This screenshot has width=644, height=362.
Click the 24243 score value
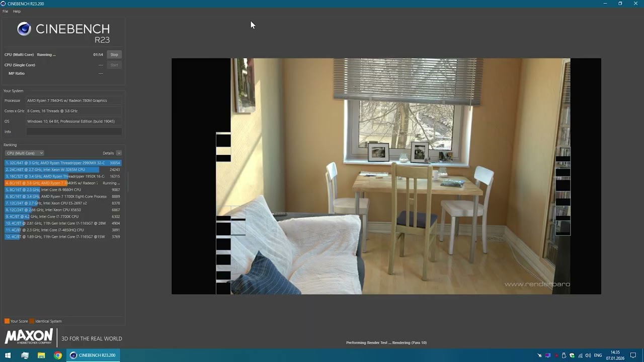(x=115, y=169)
